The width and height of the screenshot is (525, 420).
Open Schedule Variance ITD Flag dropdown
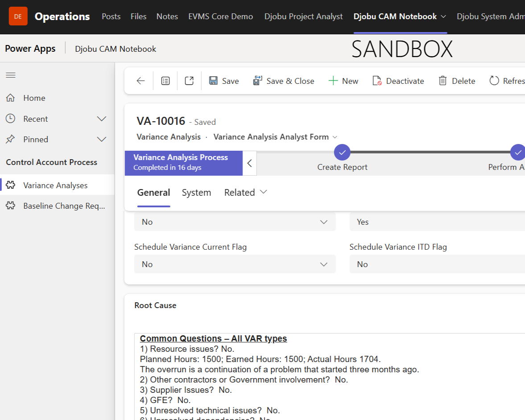(x=437, y=264)
